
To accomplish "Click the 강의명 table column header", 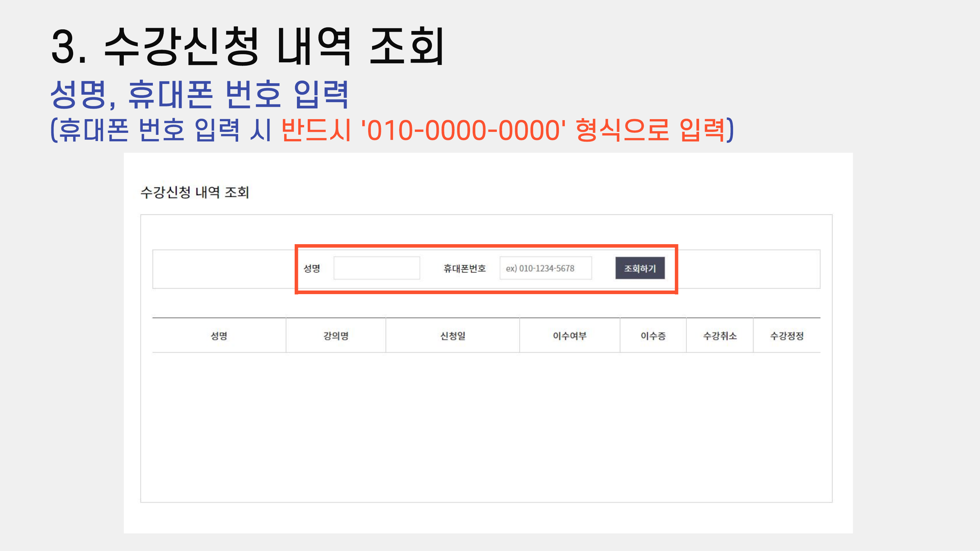I will click(x=336, y=336).
